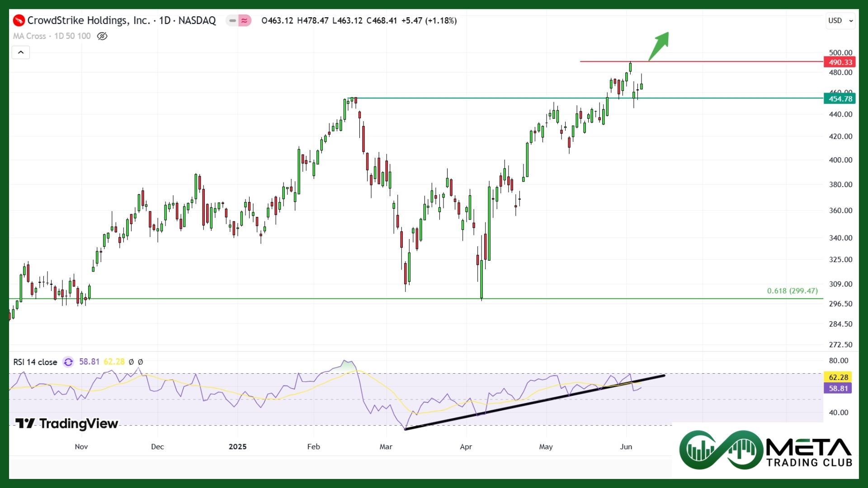The width and height of the screenshot is (868, 488).
Task: Click the CrowdStrike red logo icon
Action: pos(19,20)
